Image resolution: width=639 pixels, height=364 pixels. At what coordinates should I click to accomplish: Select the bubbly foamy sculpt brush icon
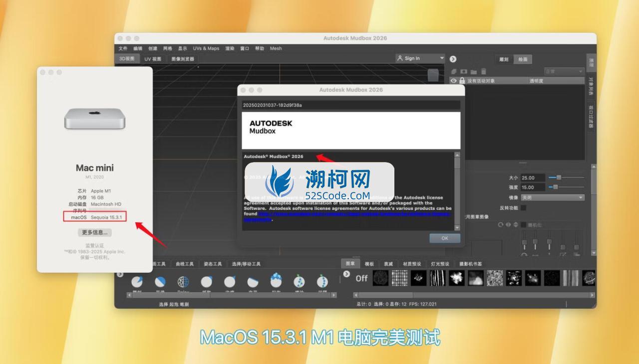(276, 281)
